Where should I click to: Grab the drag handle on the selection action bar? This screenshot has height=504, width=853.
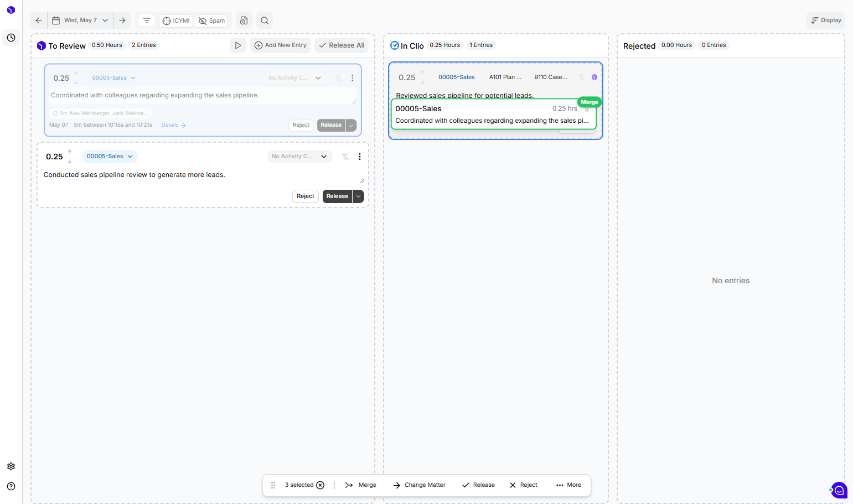pos(273,485)
